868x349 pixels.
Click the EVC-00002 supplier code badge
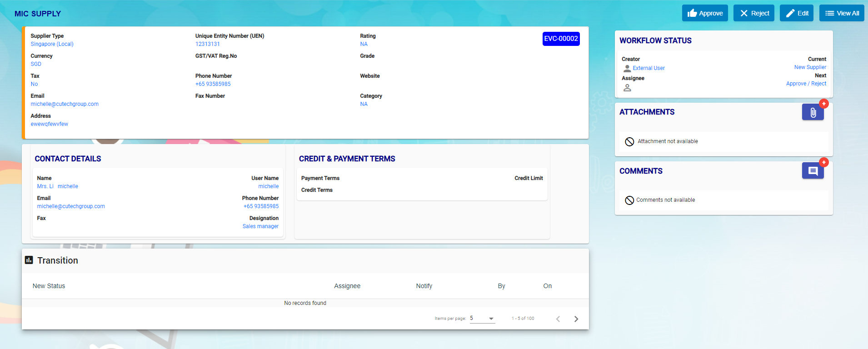(561, 39)
